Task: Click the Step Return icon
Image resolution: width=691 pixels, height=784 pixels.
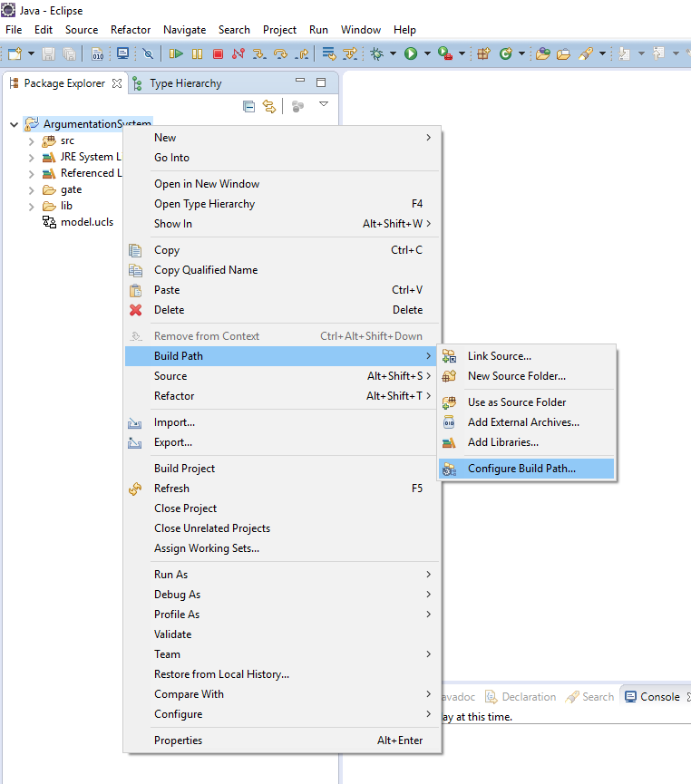Action: click(302, 53)
